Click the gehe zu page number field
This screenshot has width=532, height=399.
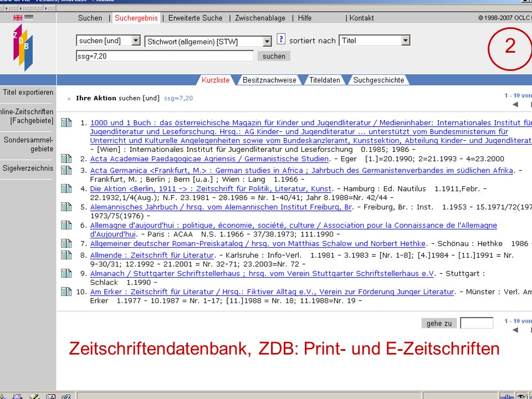[477, 323]
